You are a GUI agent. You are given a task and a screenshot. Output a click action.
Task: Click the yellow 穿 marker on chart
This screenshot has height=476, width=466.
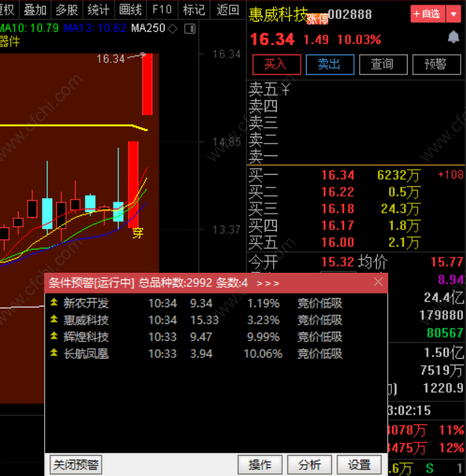coord(138,233)
